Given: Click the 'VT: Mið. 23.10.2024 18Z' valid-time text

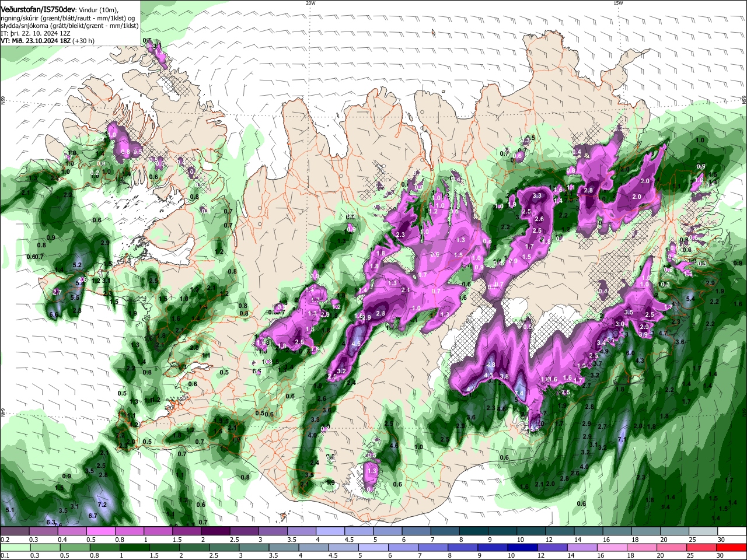Looking at the screenshot, I should (36, 41).
